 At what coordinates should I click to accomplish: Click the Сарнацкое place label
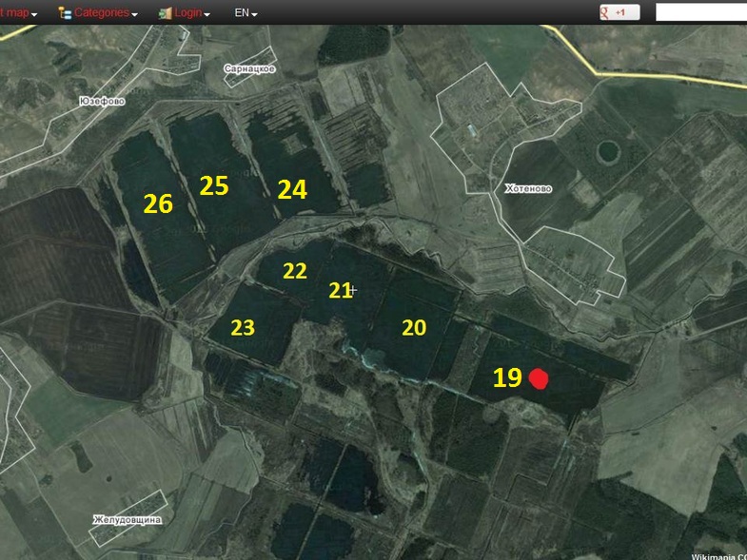pyautogui.click(x=249, y=69)
